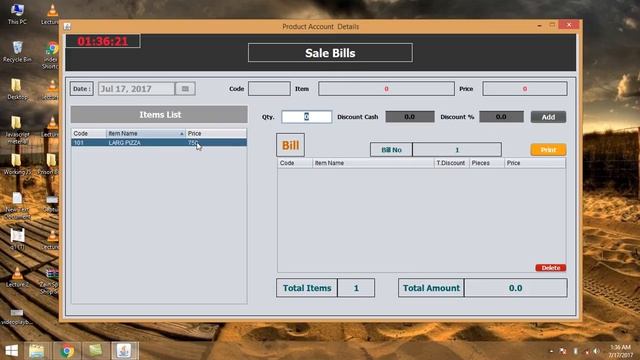Focus the Qty input field
Viewport: 640px width, 360px height.
click(307, 117)
